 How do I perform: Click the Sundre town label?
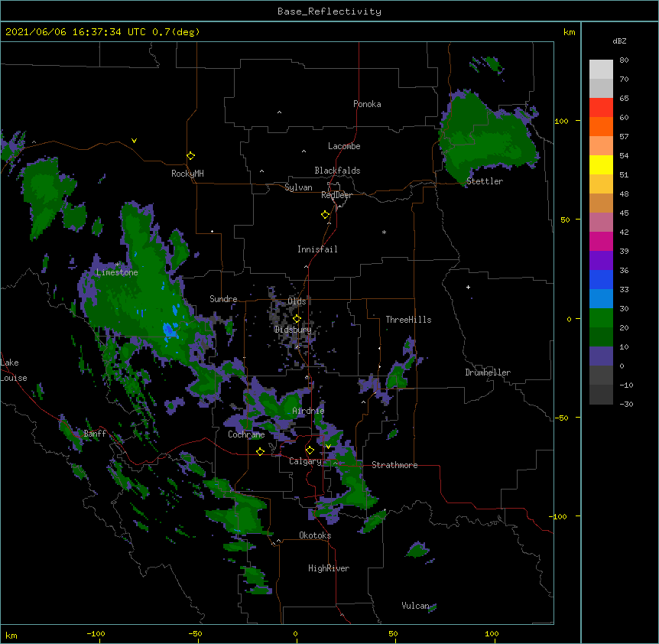pyautogui.click(x=223, y=299)
